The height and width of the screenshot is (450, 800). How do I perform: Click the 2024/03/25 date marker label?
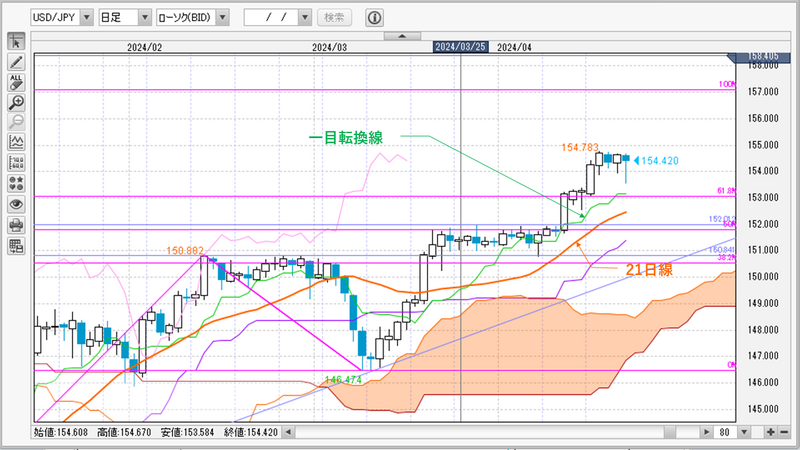[460, 47]
